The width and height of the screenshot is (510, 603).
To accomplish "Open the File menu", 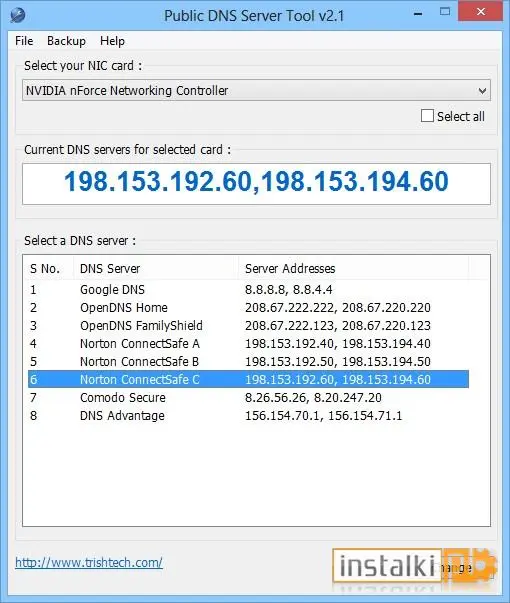I will pyautogui.click(x=24, y=41).
